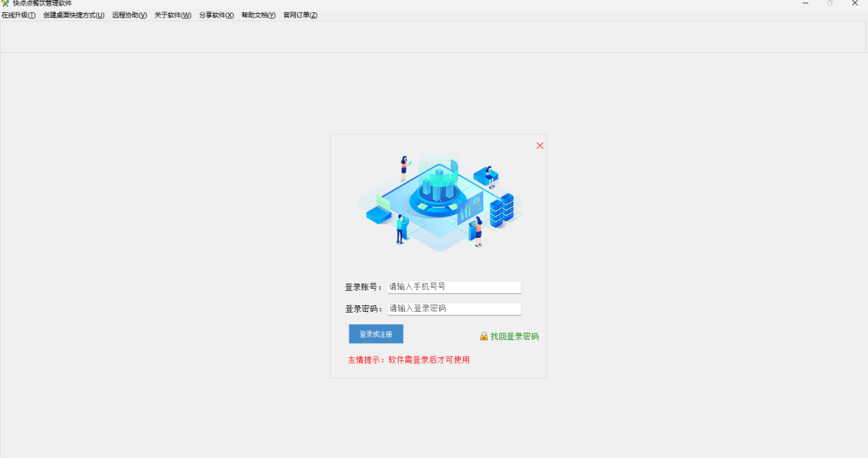Open the 创建桌面快捷方式(U) menu

tap(74, 15)
